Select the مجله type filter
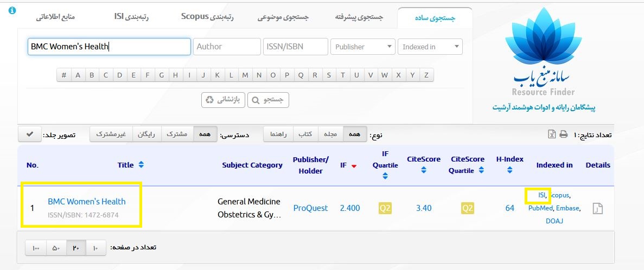 pos(330,134)
